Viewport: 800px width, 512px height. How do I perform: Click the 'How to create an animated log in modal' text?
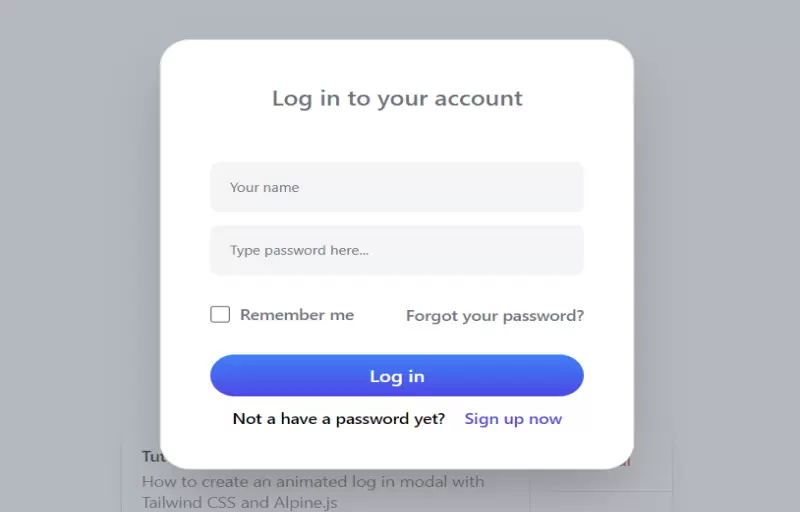pyautogui.click(x=313, y=482)
